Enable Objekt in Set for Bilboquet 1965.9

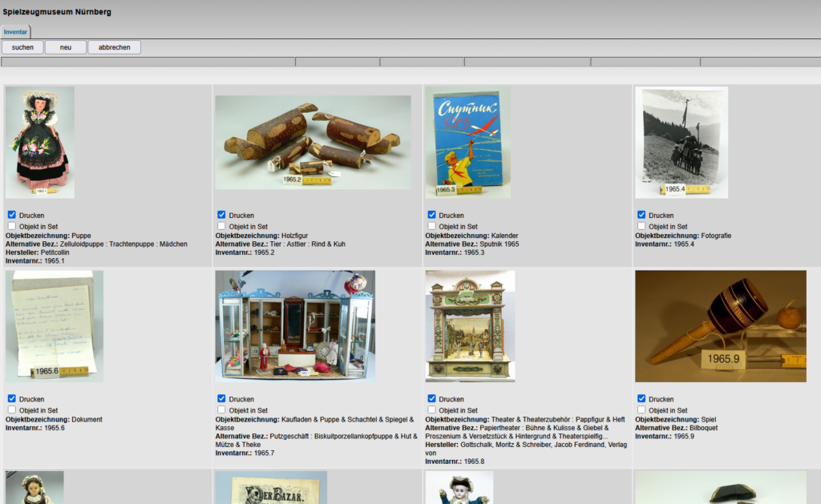[641, 409]
